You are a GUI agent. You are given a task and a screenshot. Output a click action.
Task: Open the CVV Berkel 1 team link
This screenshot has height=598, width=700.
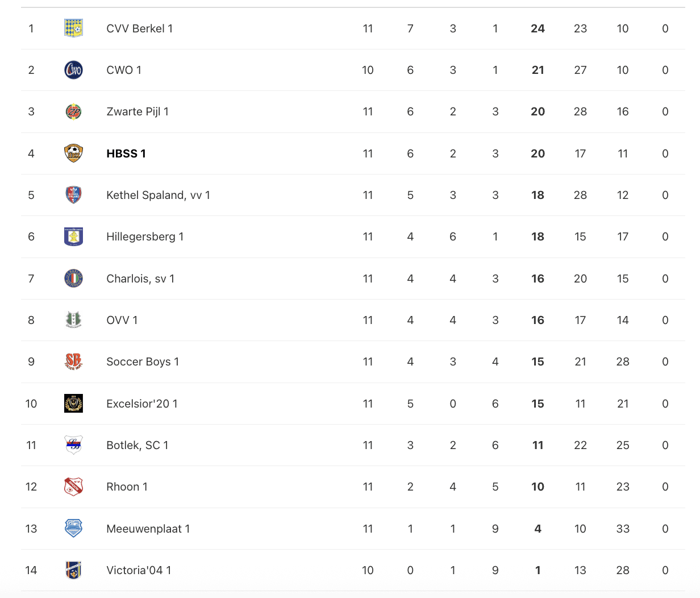[139, 28]
